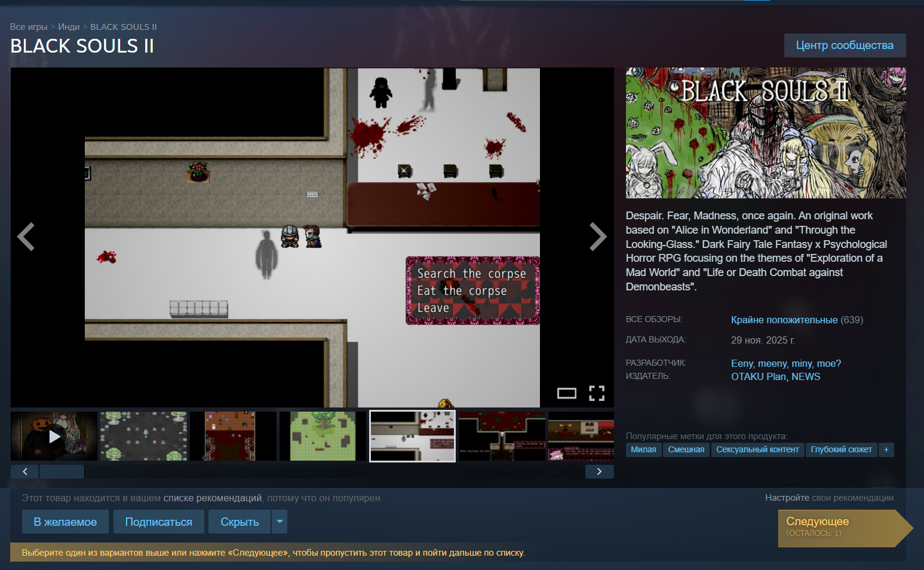The width and height of the screenshot is (924, 570).
Task: Click the thumbnail strip scrollbar handle
Action: pyautogui.click(x=62, y=471)
